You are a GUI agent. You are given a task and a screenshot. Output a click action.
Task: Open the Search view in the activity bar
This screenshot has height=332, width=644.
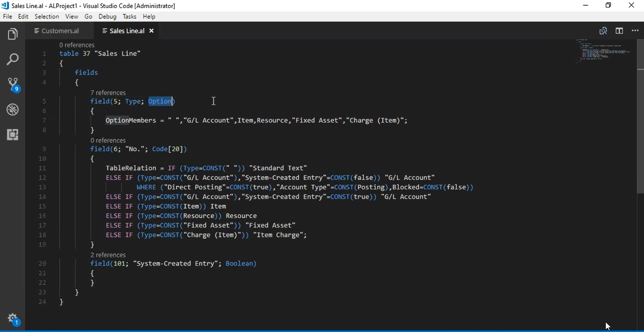pyautogui.click(x=13, y=59)
